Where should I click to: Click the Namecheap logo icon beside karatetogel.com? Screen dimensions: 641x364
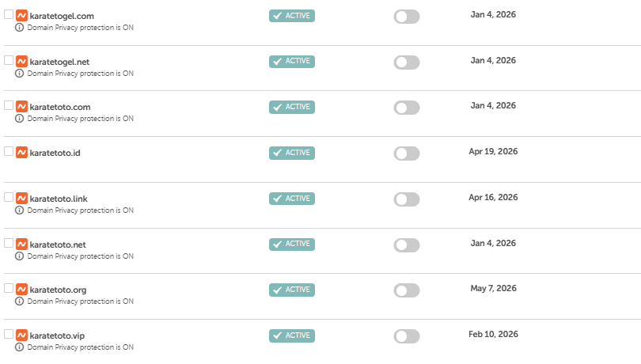pyautogui.click(x=21, y=15)
